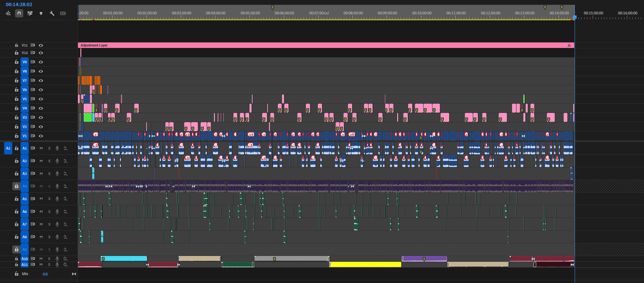Toggle Snap in Timeline magnet icon

(x=19, y=13)
